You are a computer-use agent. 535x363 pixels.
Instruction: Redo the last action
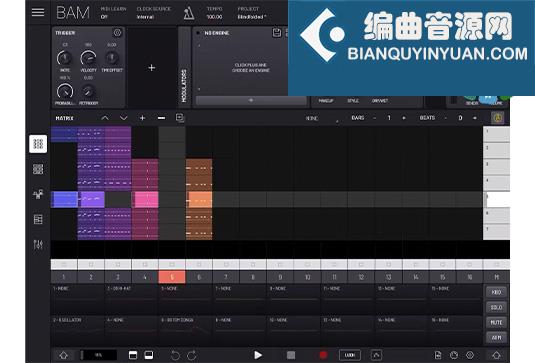click(x=192, y=355)
